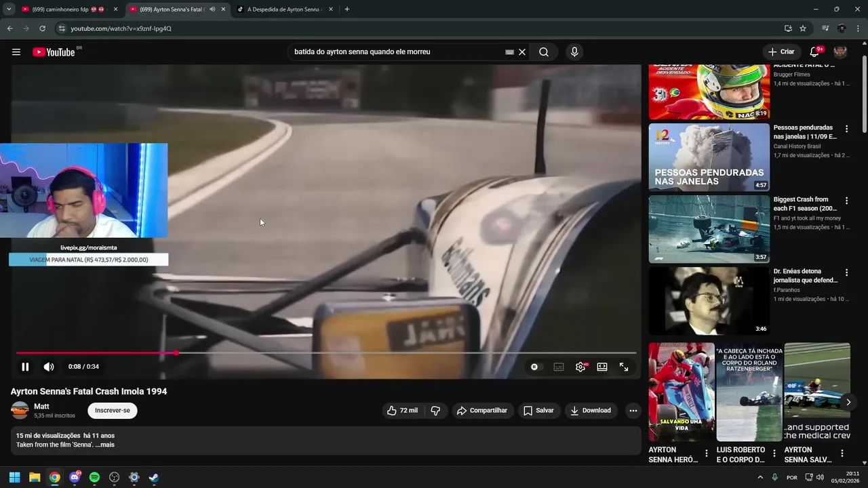The image size is (868, 488).
Task: Open YouTube notifications bell
Action: 815,52
